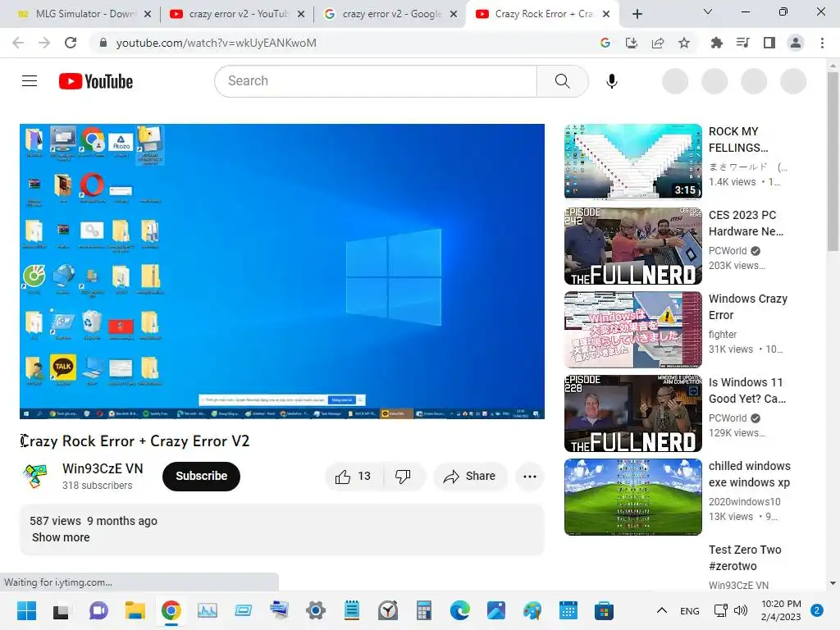
Task: Open Calculator from taskbar
Action: pos(424,610)
